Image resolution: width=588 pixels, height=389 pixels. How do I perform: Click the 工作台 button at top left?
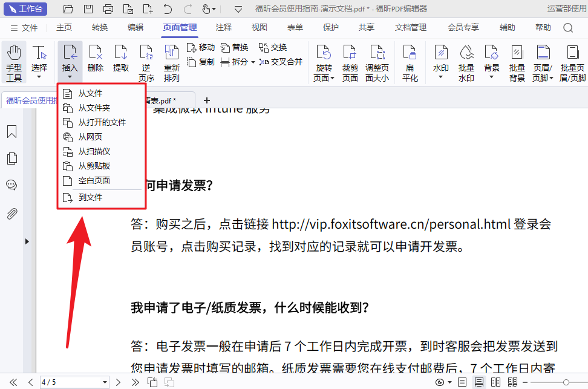(x=25, y=9)
